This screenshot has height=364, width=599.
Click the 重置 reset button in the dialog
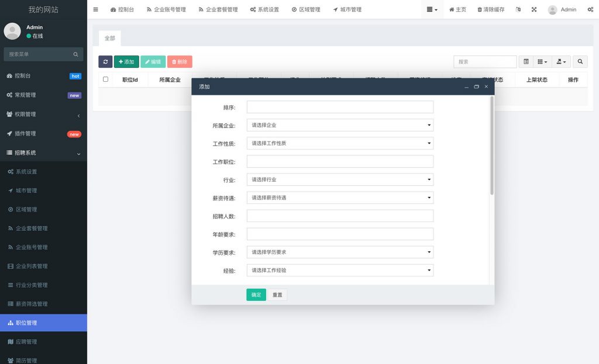tap(277, 295)
